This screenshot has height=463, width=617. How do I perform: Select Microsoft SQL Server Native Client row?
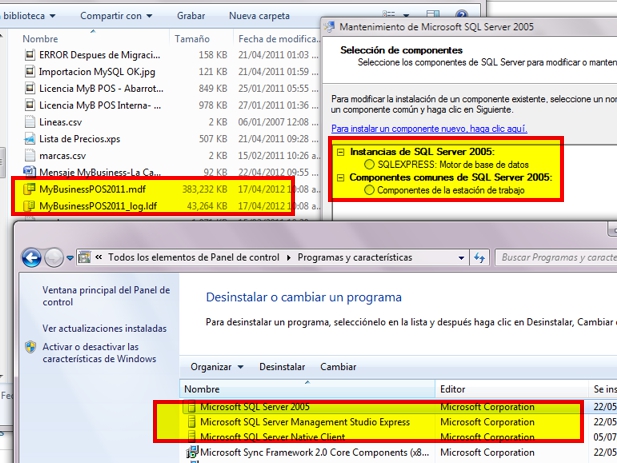[x=399, y=437]
